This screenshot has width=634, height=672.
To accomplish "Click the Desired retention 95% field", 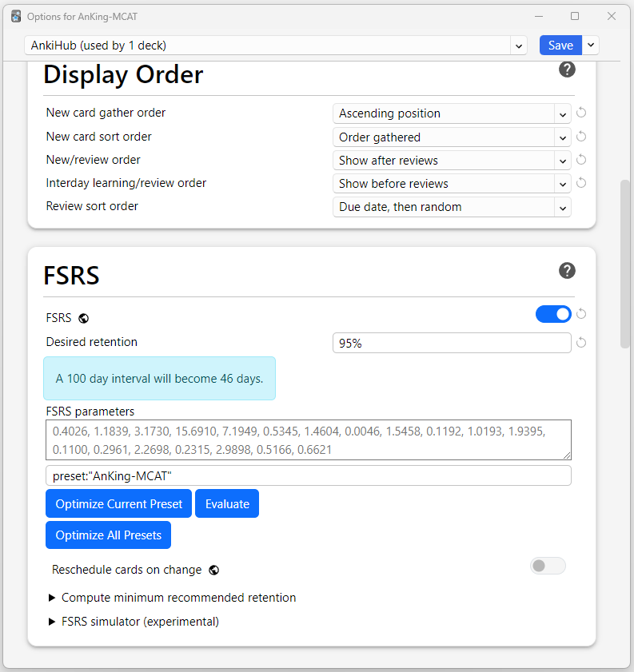I will [x=452, y=343].
